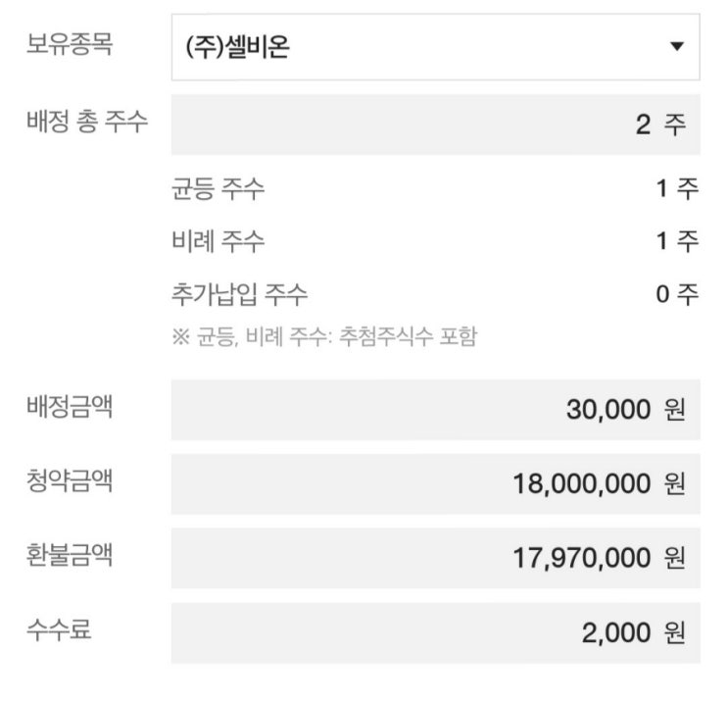The width and height of the screenshot is (728, 703).
Task: Click the 배정금액 label
Action: click(70, 407)
